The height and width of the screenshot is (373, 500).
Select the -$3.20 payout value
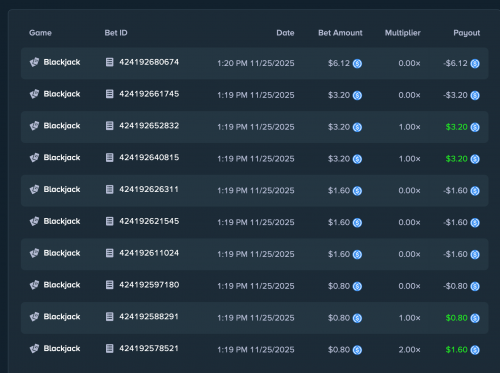[x=455, y=95]
